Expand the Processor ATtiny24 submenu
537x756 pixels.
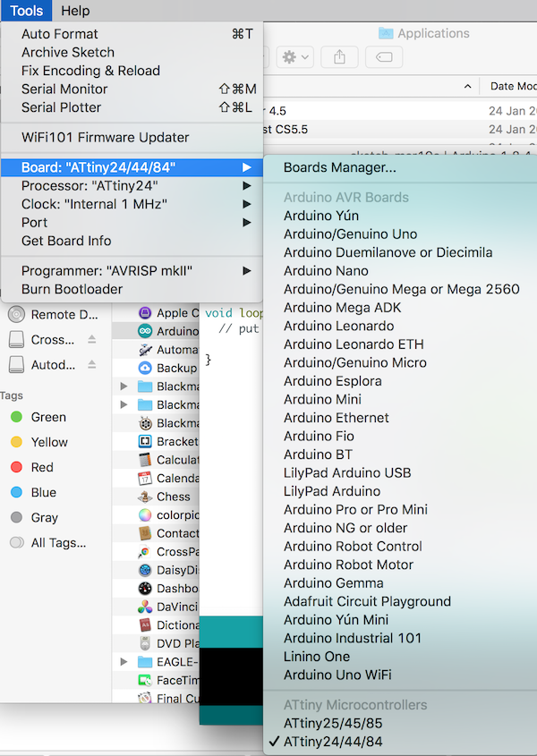[132, 185]
